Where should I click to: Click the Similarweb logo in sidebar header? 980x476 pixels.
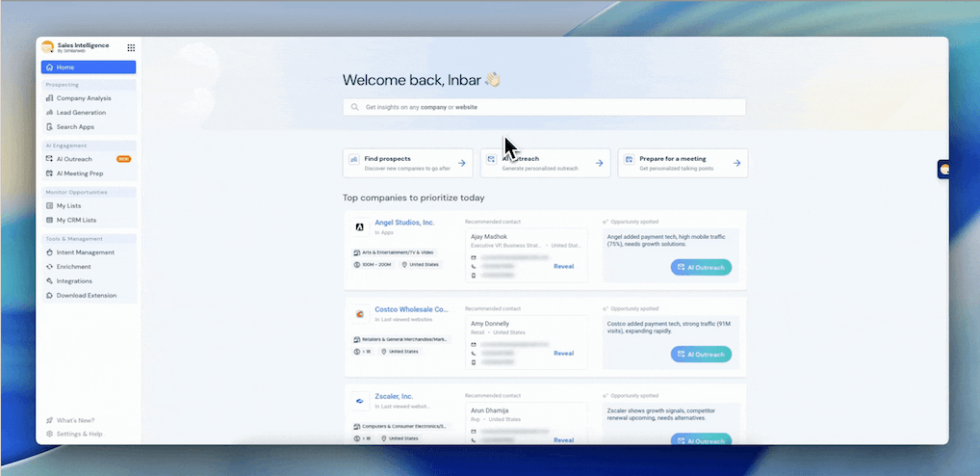click(x=47, y=47)
